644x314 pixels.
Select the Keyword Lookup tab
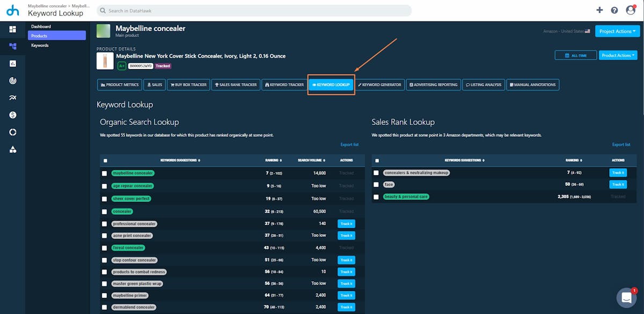tap(331, 85)
